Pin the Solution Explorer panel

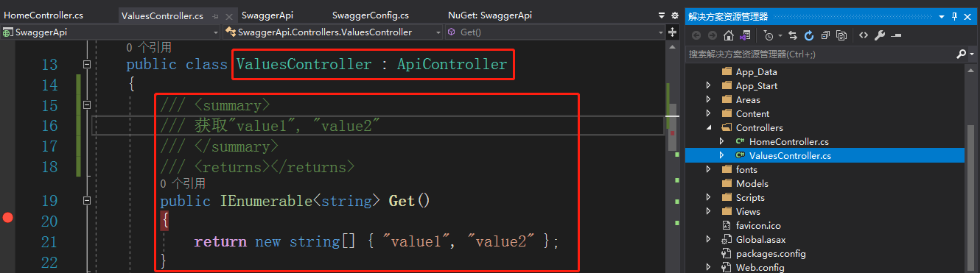(x=955, y=15)
